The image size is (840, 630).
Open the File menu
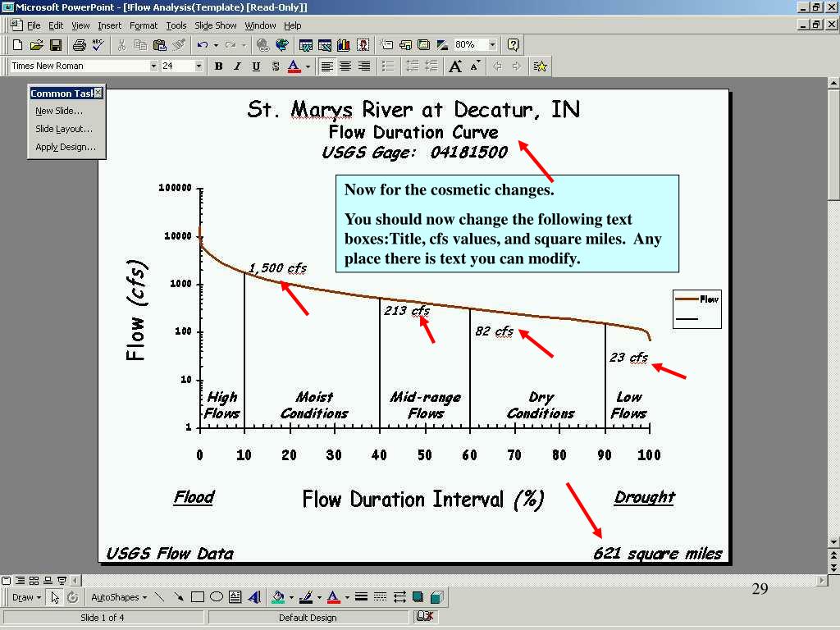[x=34, y=25]
